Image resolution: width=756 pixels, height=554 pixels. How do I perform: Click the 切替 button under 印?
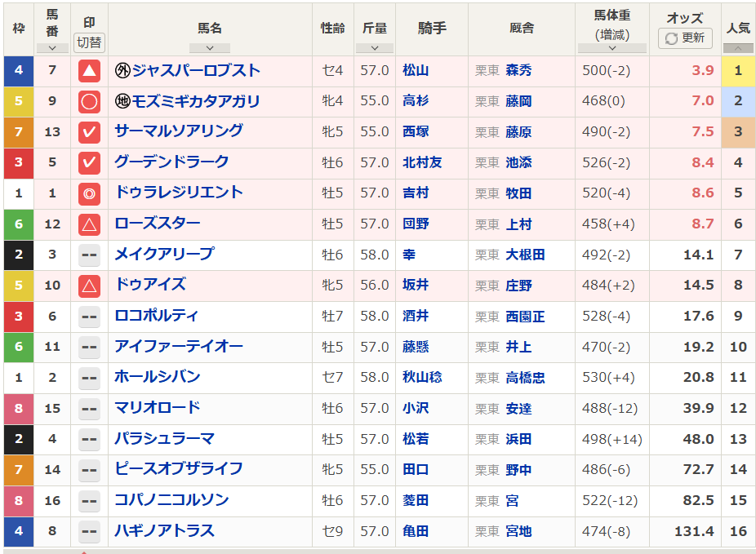point(89,42)
